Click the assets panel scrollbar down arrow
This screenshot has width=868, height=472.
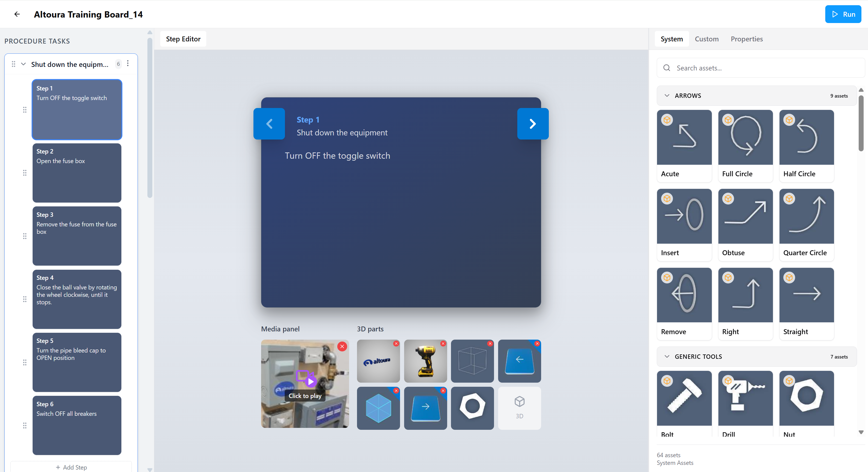(861, 432)
